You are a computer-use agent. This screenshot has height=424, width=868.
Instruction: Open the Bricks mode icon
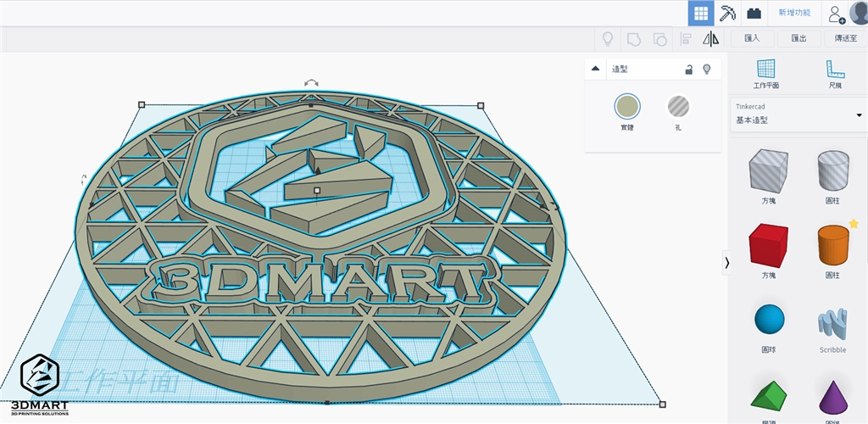(754, 13)
